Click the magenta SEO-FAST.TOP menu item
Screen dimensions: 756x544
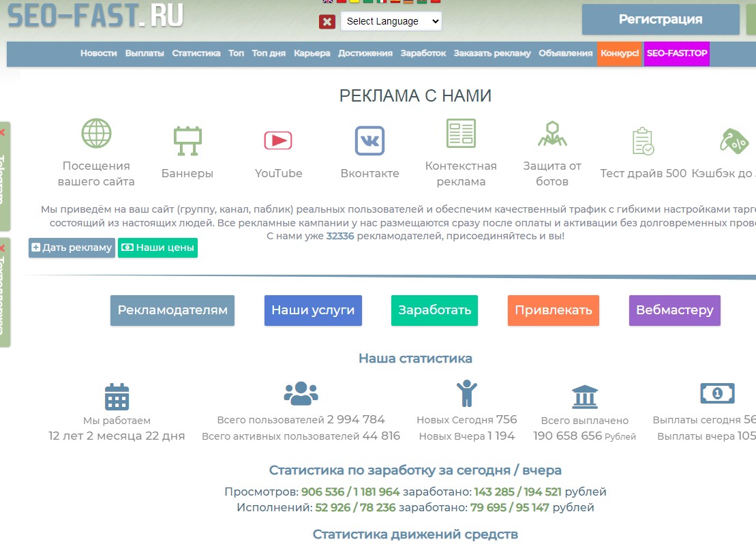point(677,54)
